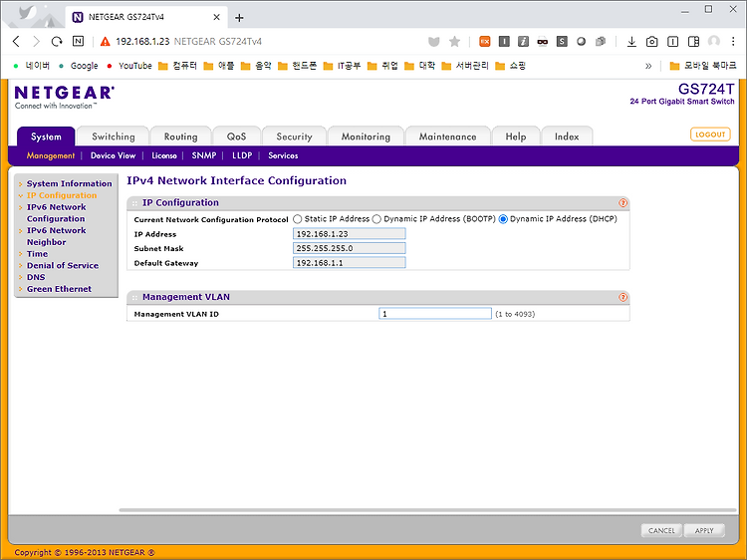Viewport: 747px width, 560px height.
Task: Open the browser sidebar panel icon
Action: (693, 42)
